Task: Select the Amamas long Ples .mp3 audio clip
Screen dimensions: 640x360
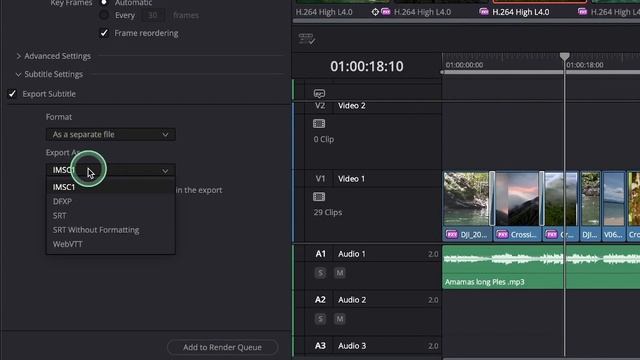Action: click(x=541, y=267)
